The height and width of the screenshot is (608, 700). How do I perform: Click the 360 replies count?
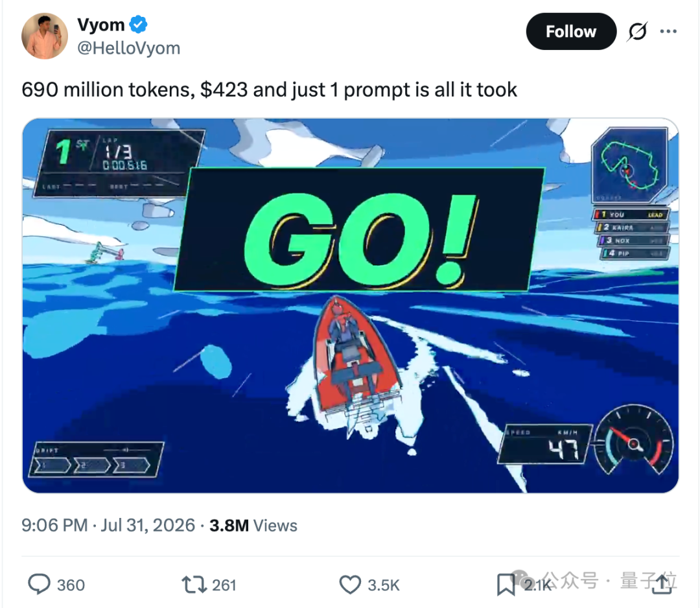pyautogui.click(x=71, y=585)
